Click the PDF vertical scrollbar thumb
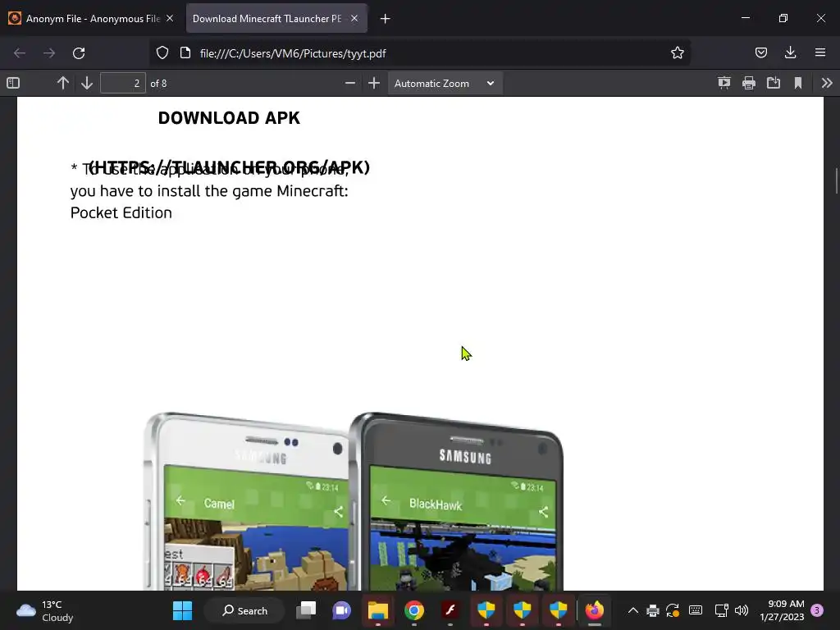 pos(836,181)
